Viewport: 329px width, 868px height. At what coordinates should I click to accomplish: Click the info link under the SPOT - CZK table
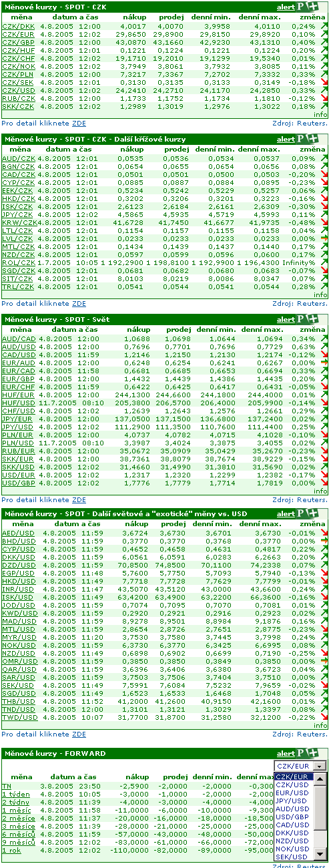[x=320, y=115]
